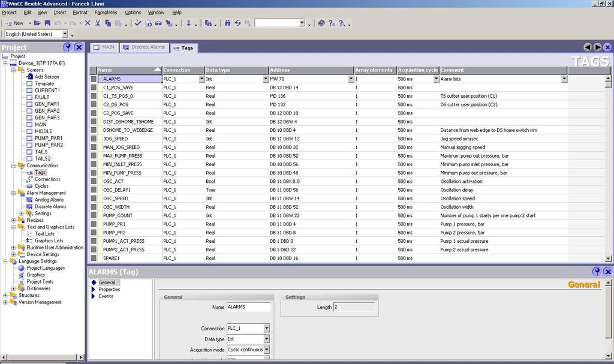This screenshot has height=364, width=614.
Task: Open the Connection PLC_1 dropdown in General panel
Action: pyautogui.click(x=267, y=329)
